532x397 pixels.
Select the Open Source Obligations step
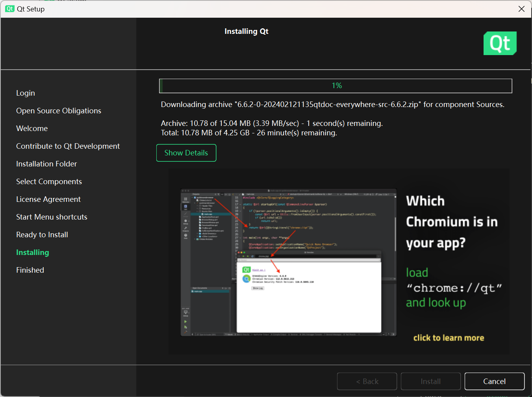59,111
